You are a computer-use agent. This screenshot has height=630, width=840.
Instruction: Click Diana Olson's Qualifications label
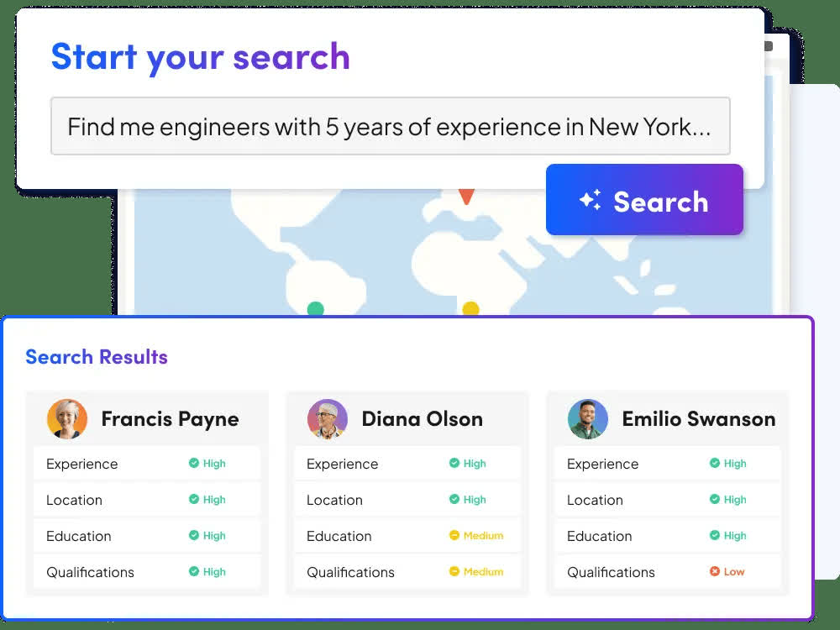pyautogui.click(x=350, y=572)
